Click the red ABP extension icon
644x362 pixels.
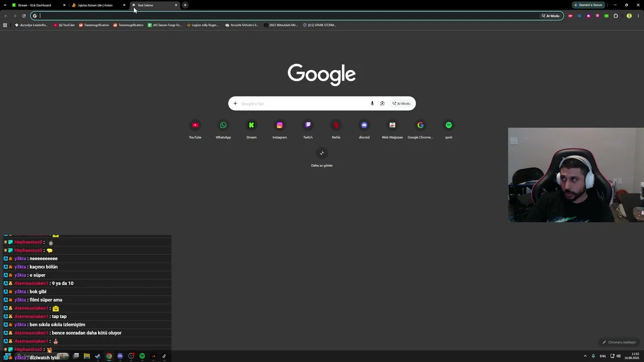570,16
